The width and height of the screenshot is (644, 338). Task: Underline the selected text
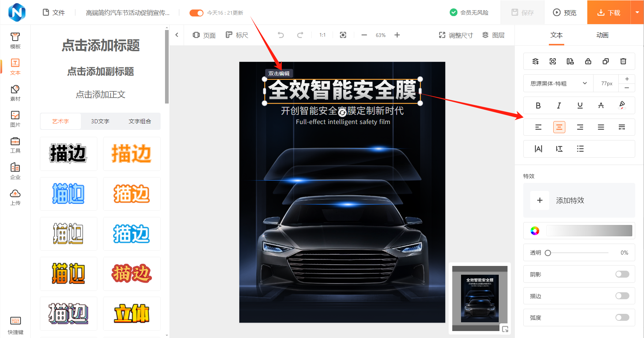pyautogui.click(x=580, y=106)
